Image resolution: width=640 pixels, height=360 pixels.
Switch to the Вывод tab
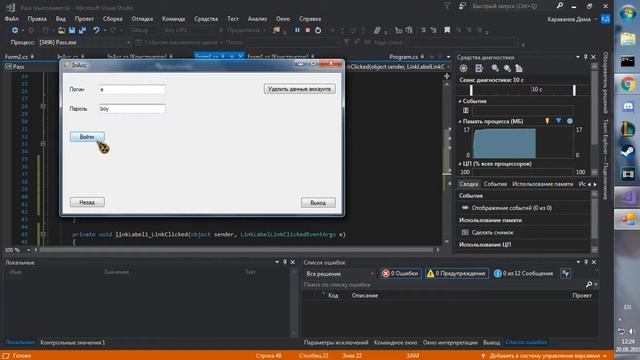tap(491, 342)
